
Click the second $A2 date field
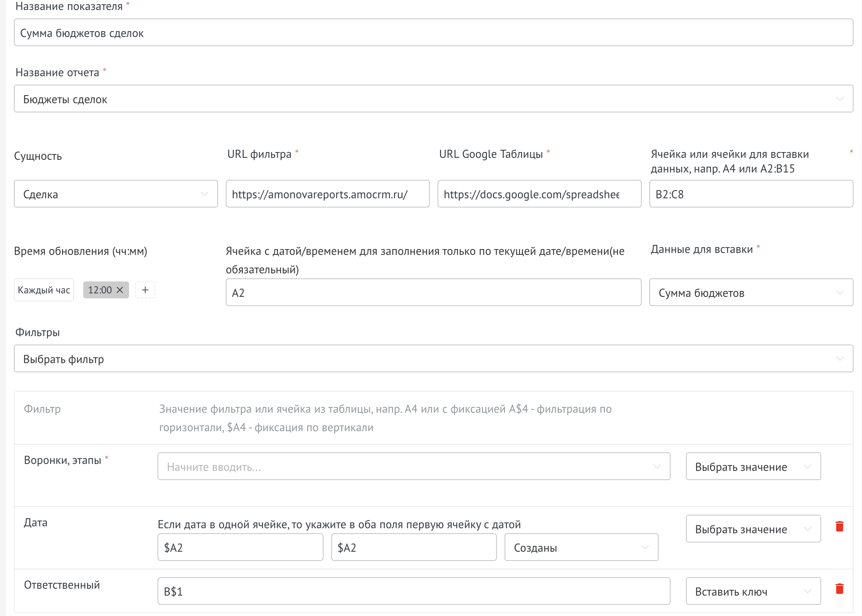click(414, 547)
